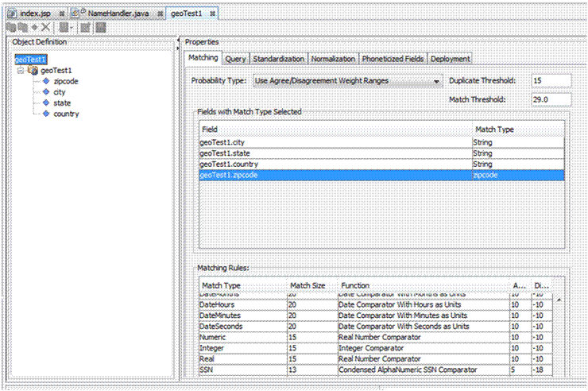Viewport: 588px width, 391px height.
Task: Click the diamond icon beside state
Action: (46, 103)
